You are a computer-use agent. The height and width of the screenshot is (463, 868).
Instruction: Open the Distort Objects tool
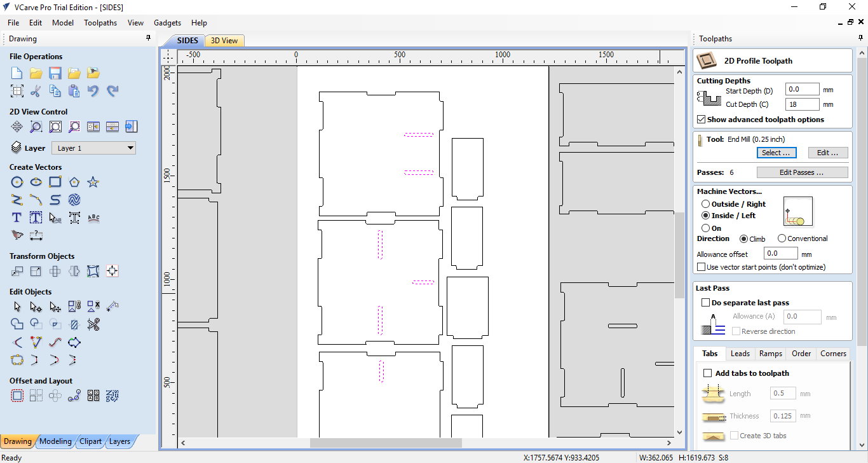point(93,272)
